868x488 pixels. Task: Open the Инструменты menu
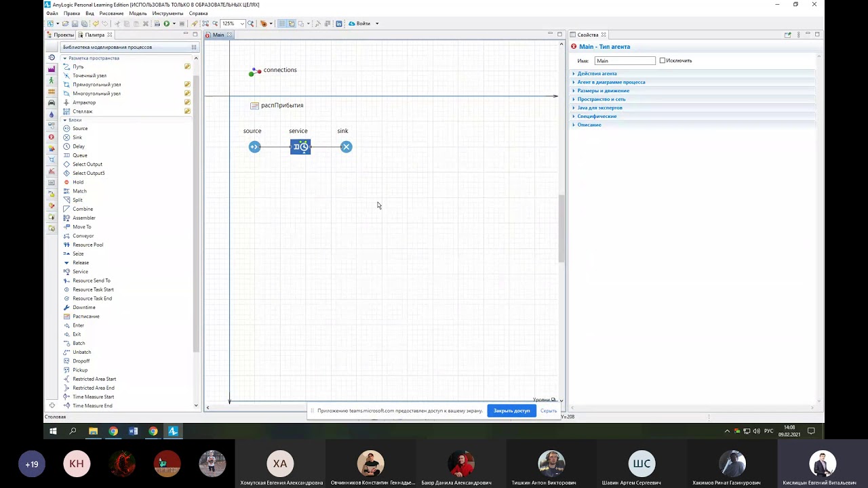tap(167, 14)
